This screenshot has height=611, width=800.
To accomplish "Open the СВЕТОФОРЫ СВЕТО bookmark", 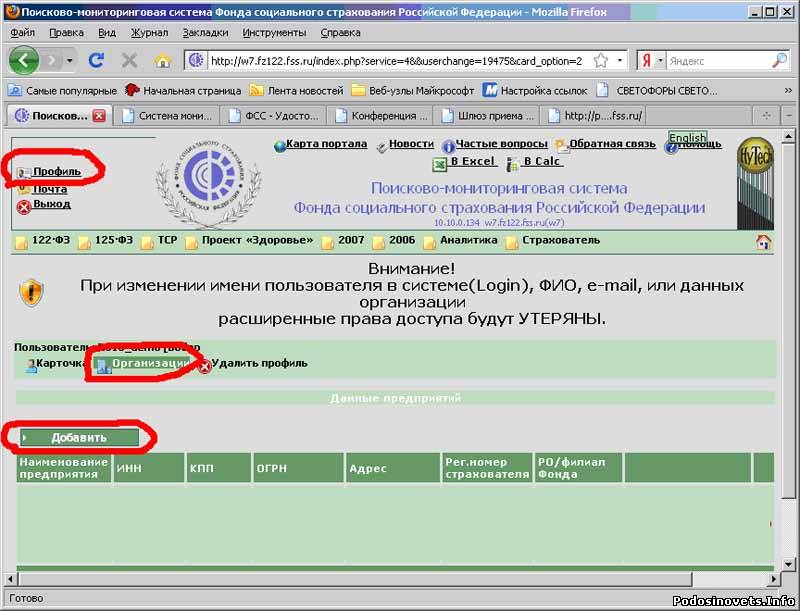I will [x=657, y=91].
